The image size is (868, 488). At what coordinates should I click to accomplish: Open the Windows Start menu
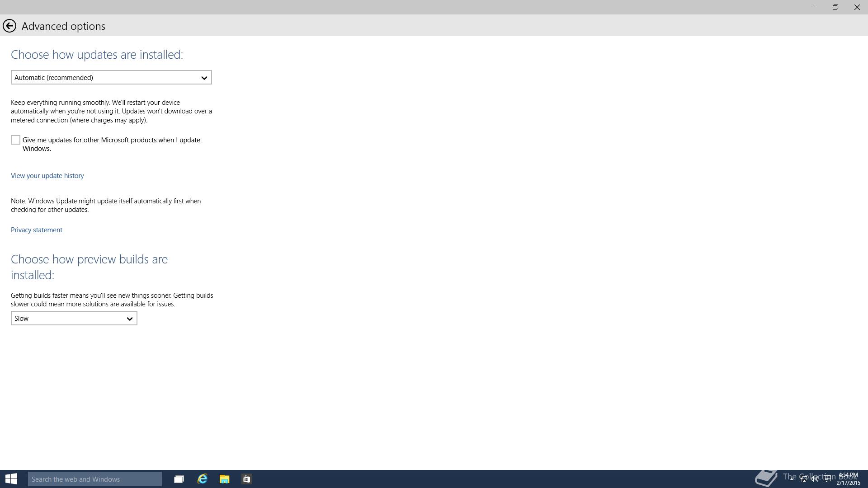(x=11, y=479)
